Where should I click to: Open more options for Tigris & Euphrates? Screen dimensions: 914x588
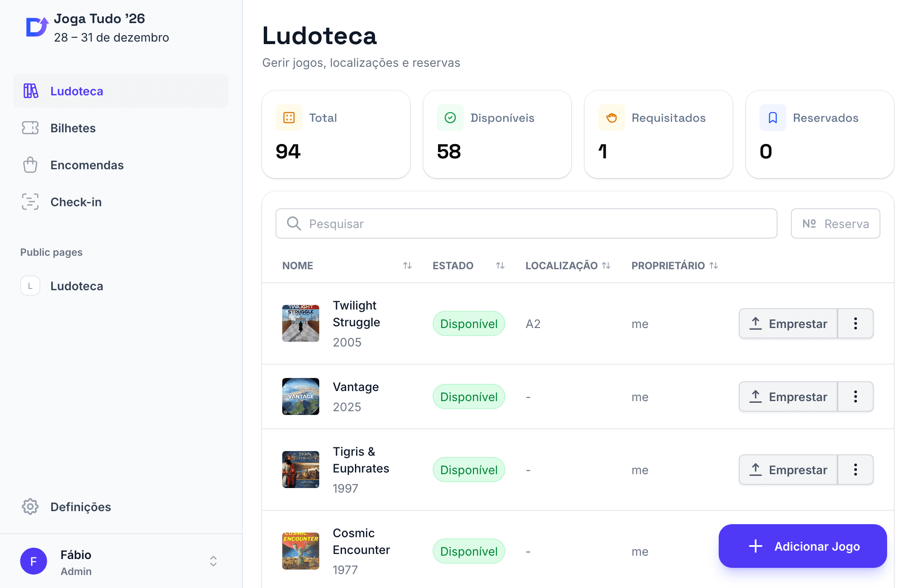tap(856, 470)
